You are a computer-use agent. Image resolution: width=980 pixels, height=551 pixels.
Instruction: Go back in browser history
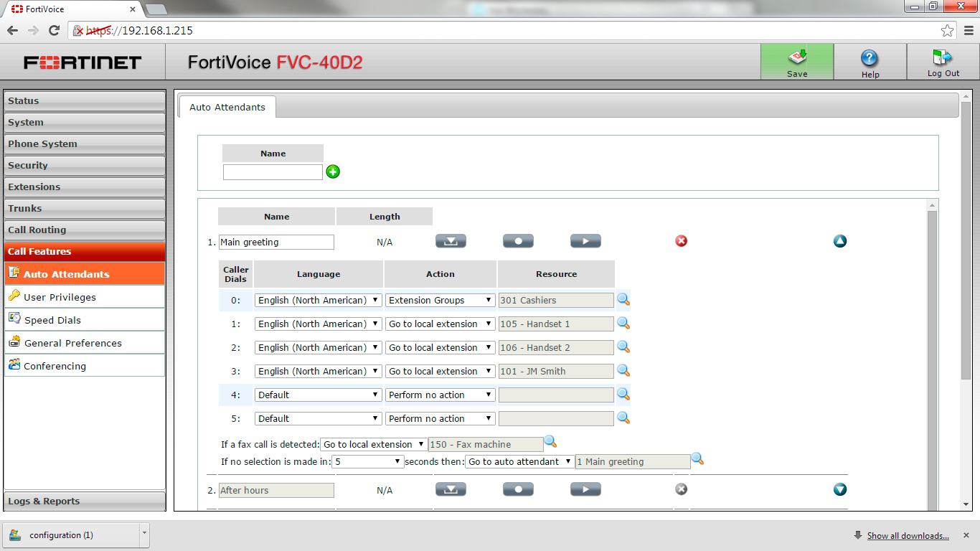point(12,30)
